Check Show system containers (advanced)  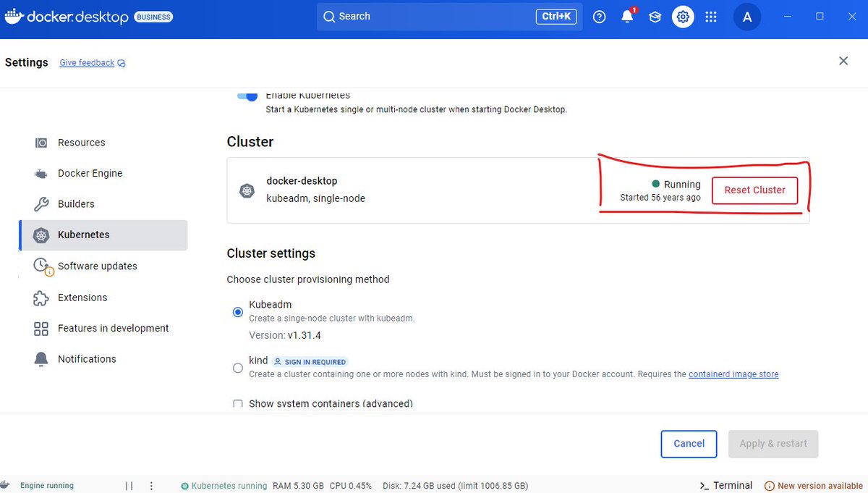pyautogui.click(x=238, y=404)
